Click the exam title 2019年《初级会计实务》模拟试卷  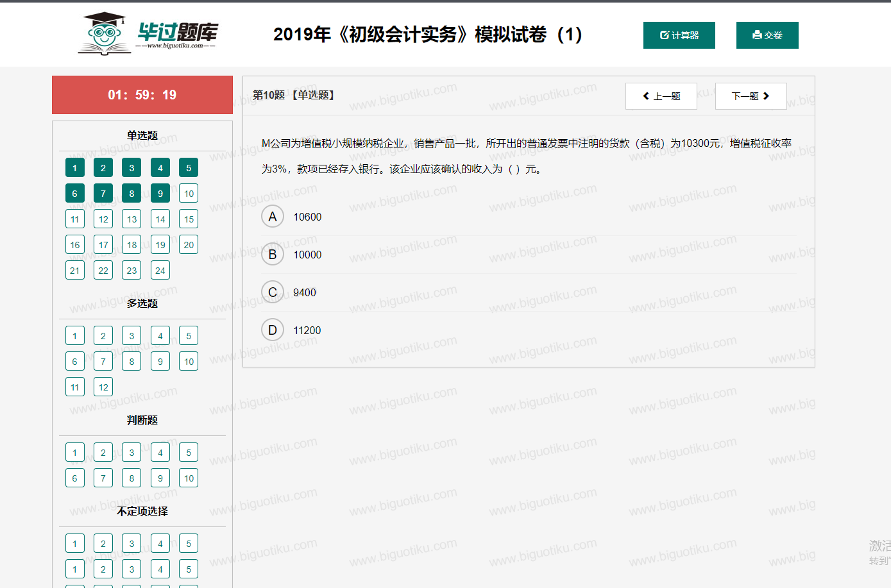pos(428,35)
